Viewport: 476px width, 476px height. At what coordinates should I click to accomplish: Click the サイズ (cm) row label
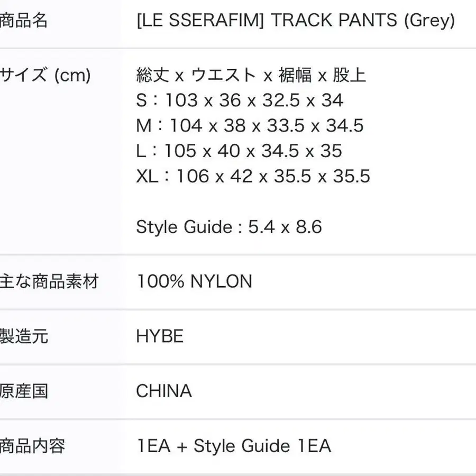pyautogui.click(x=45, y=75)
